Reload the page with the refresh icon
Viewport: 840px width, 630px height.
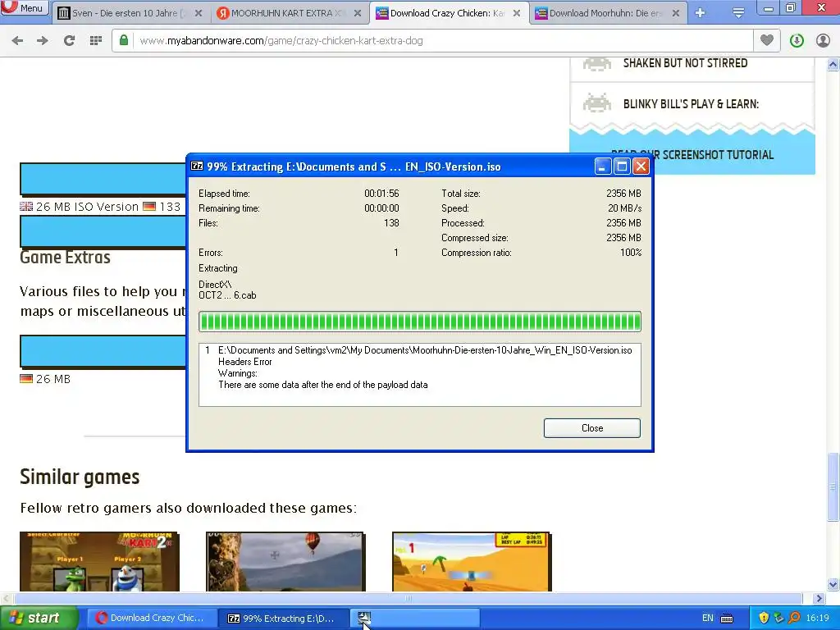pyautogui.click(x=69, y=40)
